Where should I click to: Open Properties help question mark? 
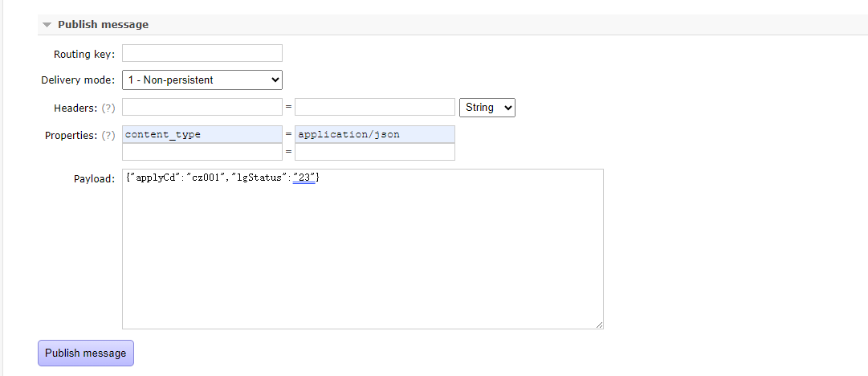pyautogui.click(x=108, y=136)
